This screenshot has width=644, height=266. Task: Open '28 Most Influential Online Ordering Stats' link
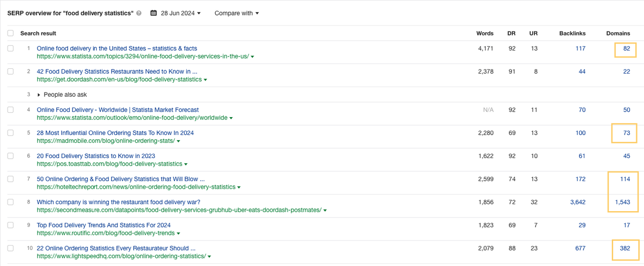pyautogui.click(x=115, y=133)
